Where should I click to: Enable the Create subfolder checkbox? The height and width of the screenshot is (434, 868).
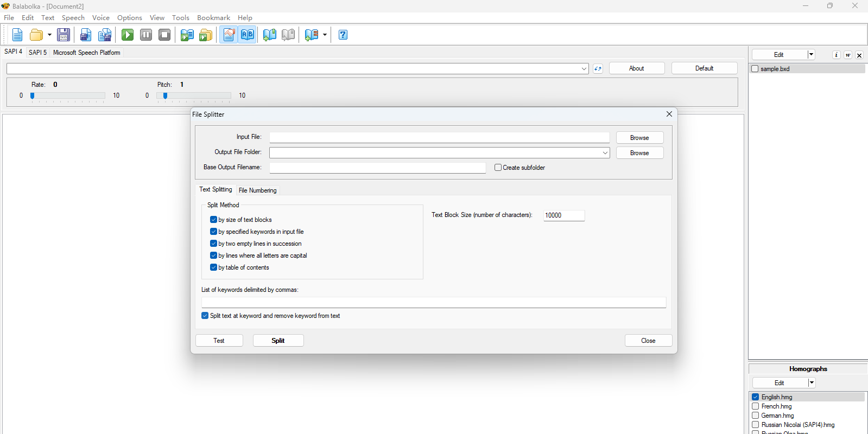point(498,168)
